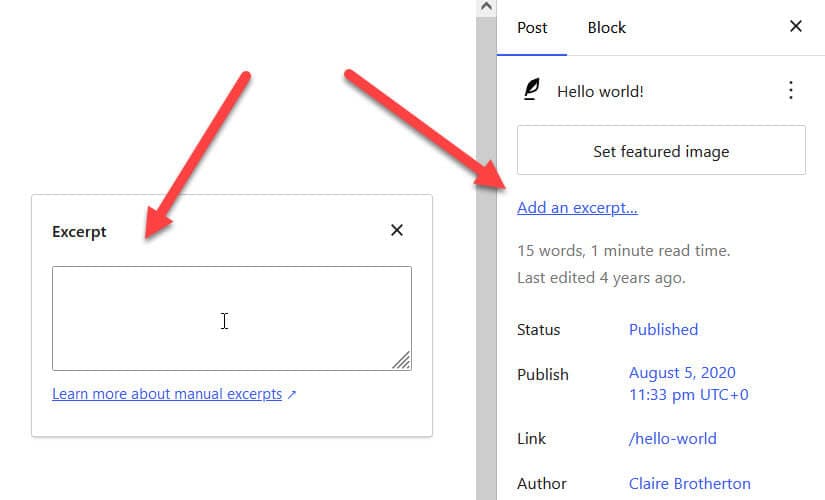The height and width of the screenshot is (500, 825).
Task: Select the Hello world! post title
Action: coord(600,92)
